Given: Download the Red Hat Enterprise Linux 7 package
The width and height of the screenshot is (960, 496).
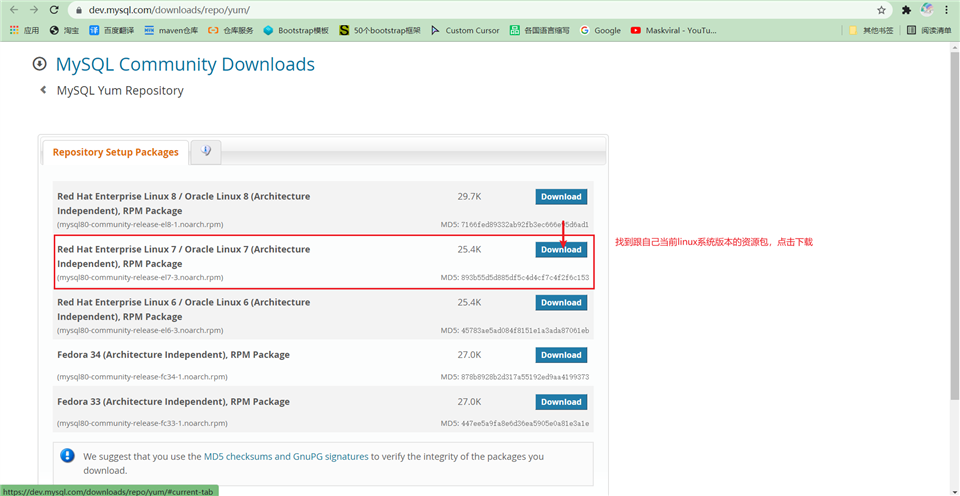Looking at the screenshot, I should (x=561, y=249).
